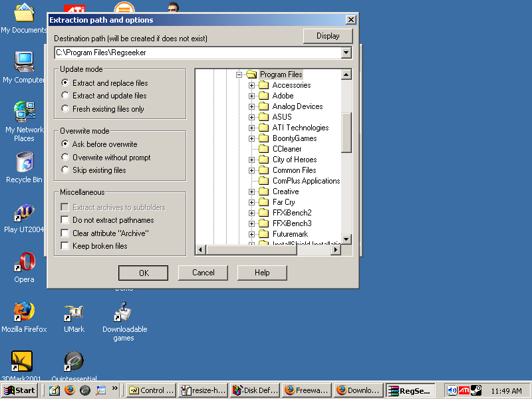The image size is (532, 399).
Task: Open the UMark desktop icon
Action: coord(74,313)
